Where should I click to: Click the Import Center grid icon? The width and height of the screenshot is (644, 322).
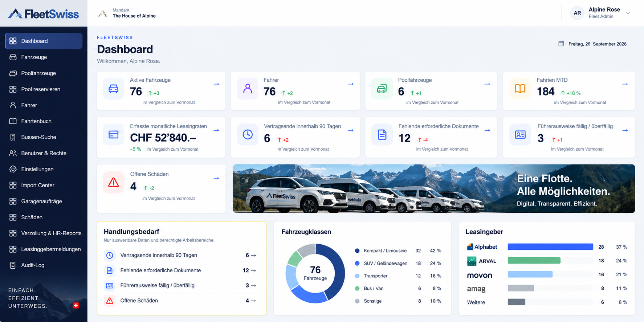point(13,185)
